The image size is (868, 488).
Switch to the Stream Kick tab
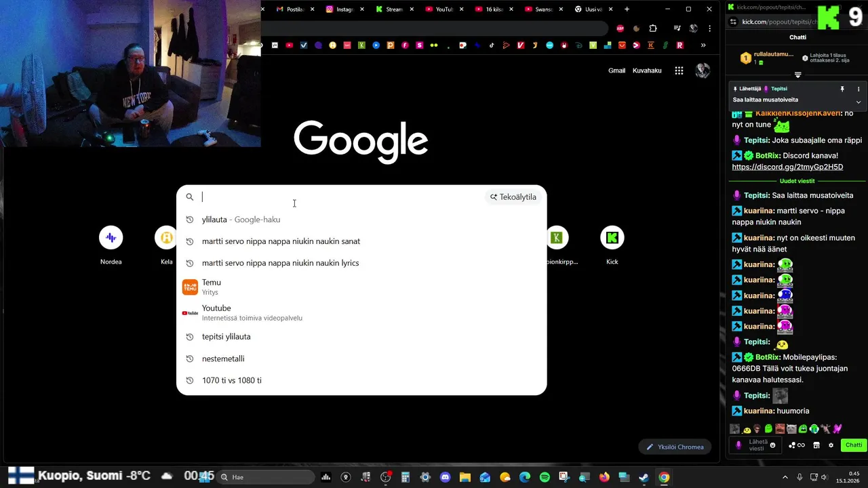[393, 9]
